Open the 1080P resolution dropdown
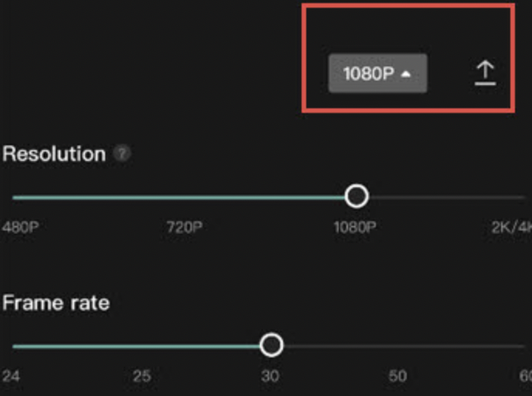This screenshot has height=396, width=532. pyautogui.click(x=377, y=74)
